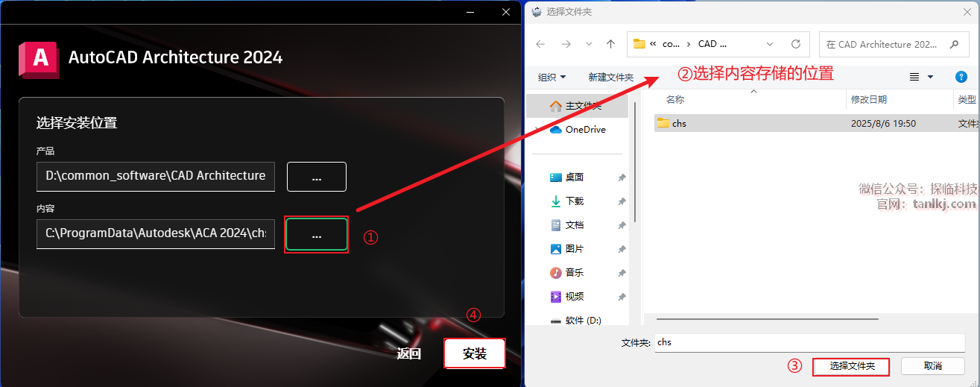Unpin 文档 pin icon
Screen dimensions: 980x387
(622, 225)
